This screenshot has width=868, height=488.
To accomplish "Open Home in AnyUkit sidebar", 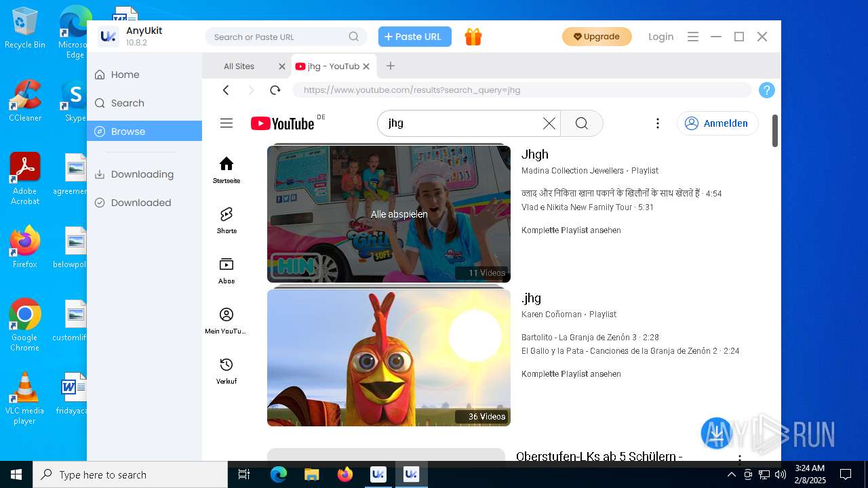I will pos(144,75).
